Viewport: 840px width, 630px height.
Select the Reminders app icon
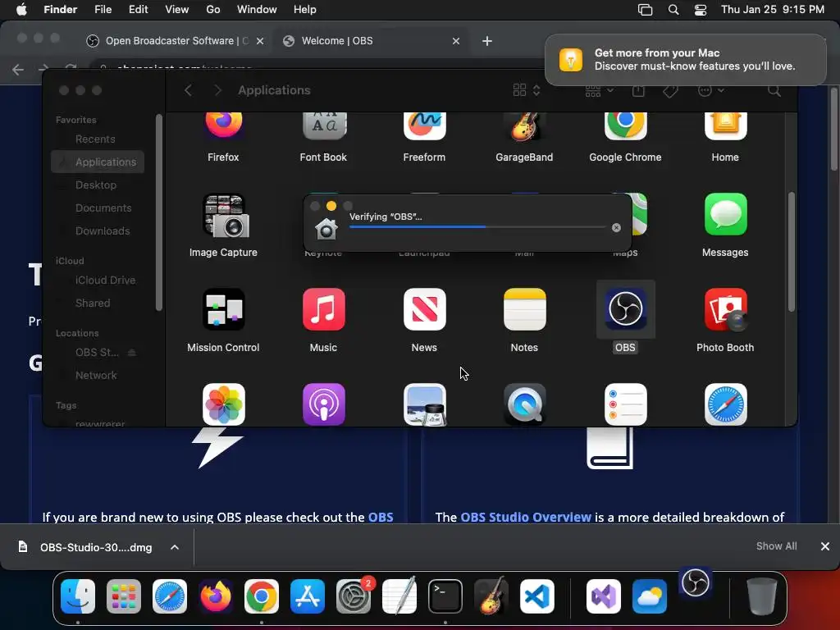coord(625,404)
